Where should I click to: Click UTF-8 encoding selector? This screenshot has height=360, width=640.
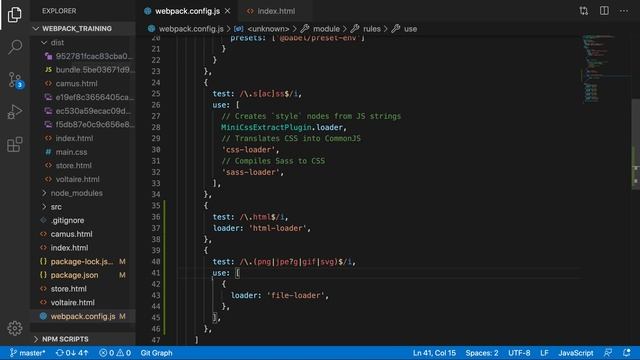pos(519,353)
